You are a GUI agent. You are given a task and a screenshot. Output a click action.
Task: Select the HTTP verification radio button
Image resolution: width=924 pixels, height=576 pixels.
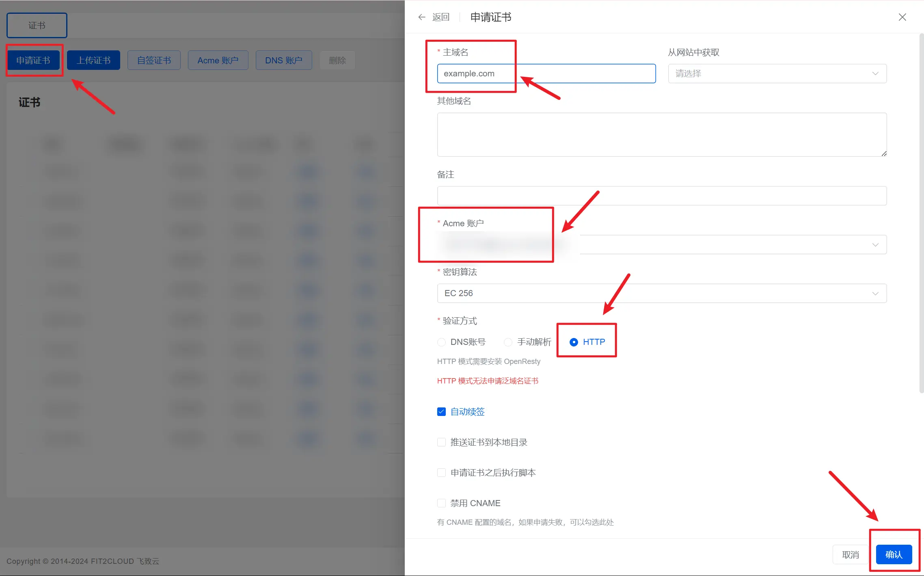[x=574, y=342]
